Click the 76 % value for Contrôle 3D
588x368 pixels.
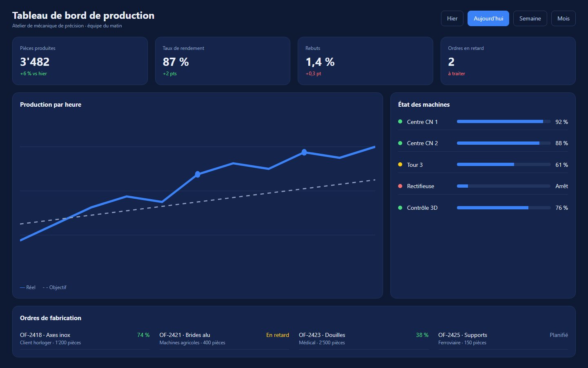pos(562,208)
